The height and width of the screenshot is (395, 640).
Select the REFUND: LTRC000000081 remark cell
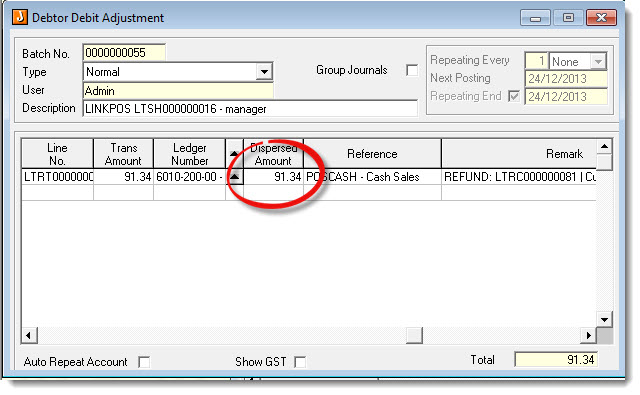point(519,177)
